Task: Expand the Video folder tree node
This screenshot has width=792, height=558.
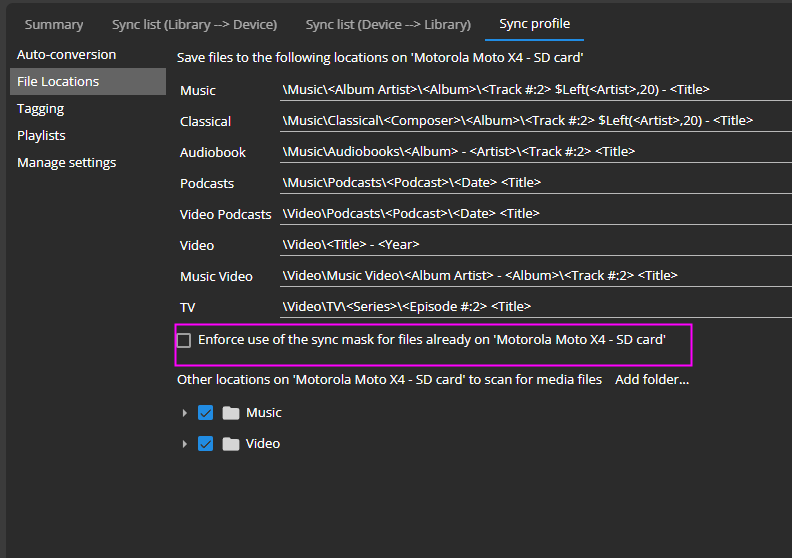Action: click(184, 444)
